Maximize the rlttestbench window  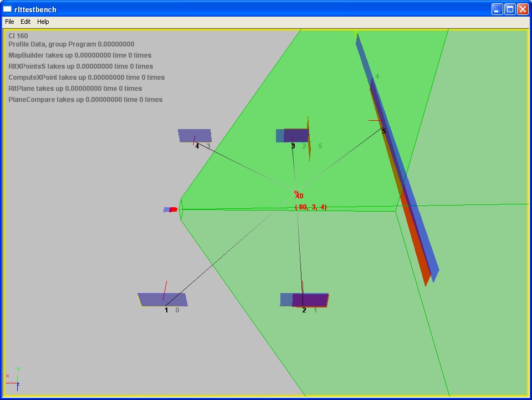coord(509,9)
